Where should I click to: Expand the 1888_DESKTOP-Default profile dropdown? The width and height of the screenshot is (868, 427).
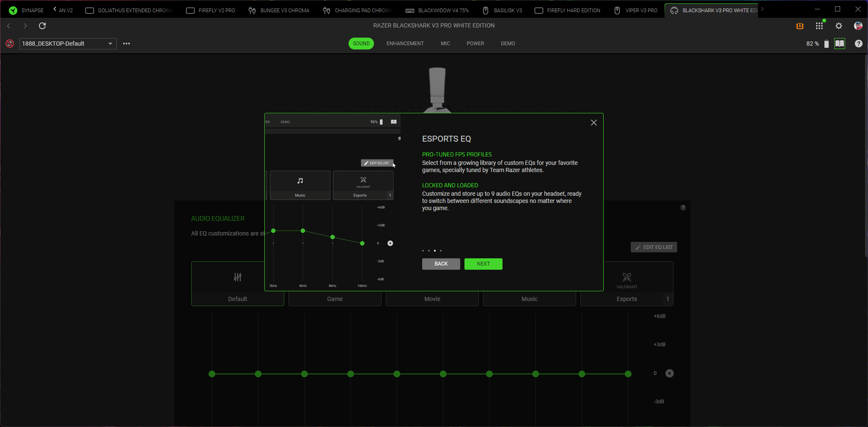tap(68, 44)
